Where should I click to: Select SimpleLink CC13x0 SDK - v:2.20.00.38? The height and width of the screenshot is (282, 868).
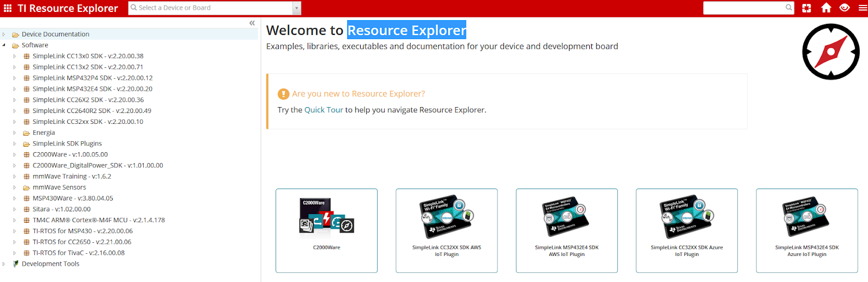coord(88,57)
